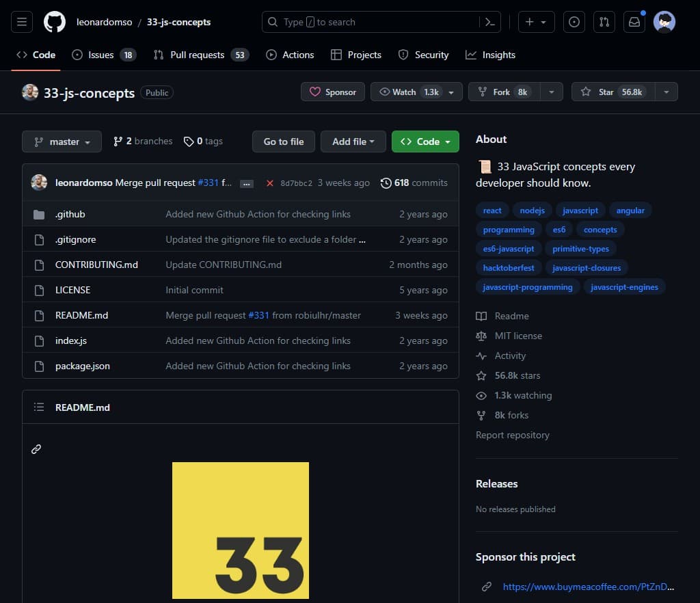Viewport: 700px width, 603px height.
Task: Expand the Add file dropdown
Action: click(353, 142)
